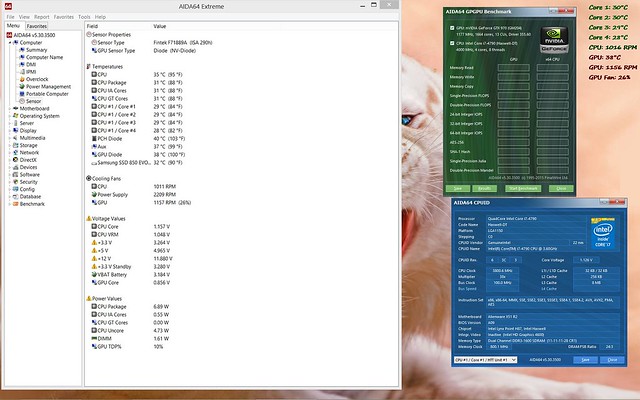Select the Portable Computer icon
The width and height of the screenshot is (640, 400).
pos(22,94)
